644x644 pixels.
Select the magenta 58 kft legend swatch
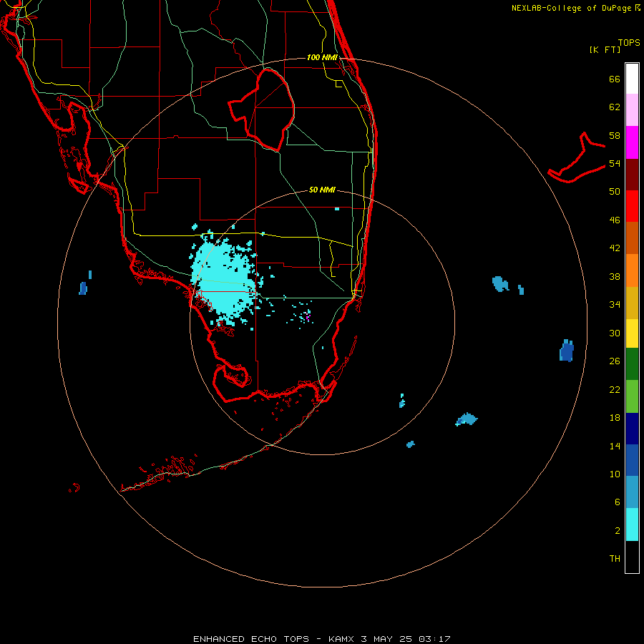632,142
